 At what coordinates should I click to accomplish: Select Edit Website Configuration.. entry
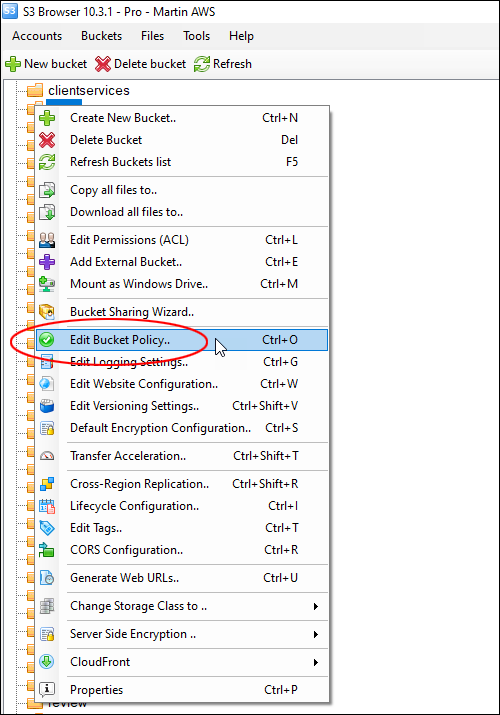[x=182, y=384]
